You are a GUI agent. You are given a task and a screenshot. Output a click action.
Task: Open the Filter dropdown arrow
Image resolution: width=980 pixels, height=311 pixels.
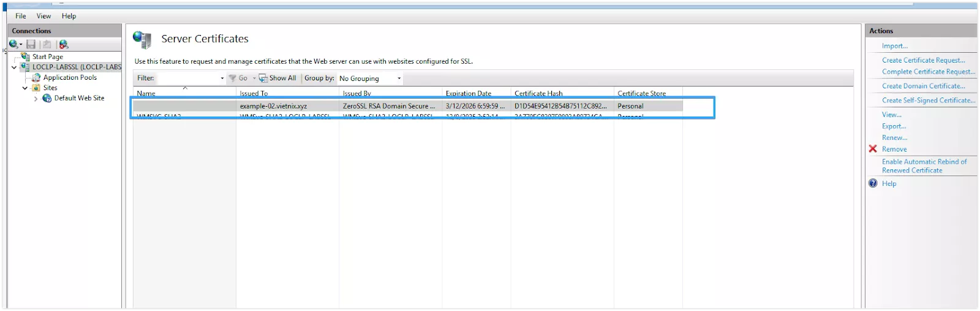[222, 79]
